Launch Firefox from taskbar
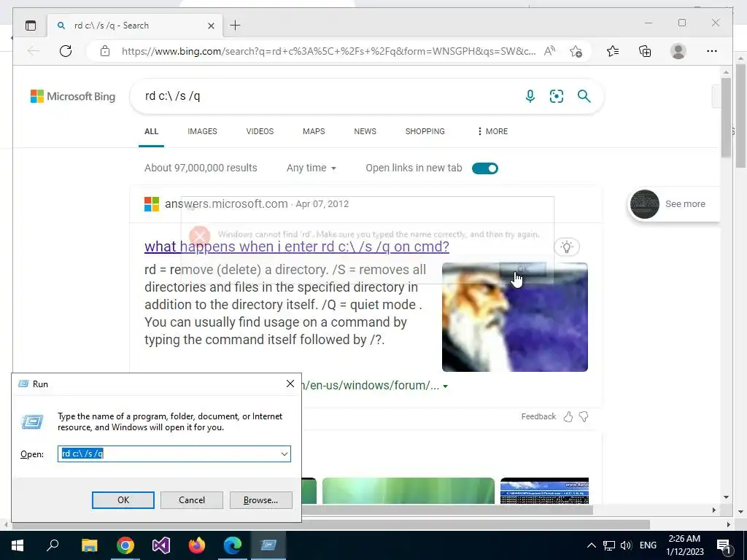 197,545
